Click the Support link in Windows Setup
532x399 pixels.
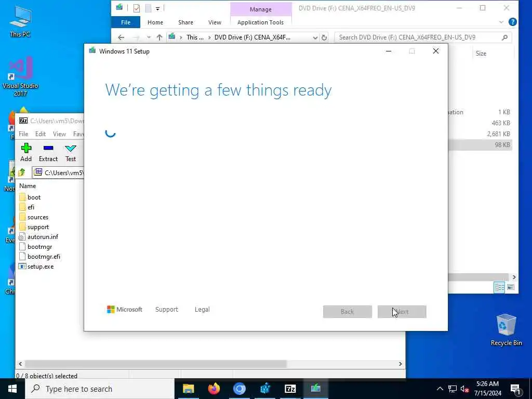point(167,310)
